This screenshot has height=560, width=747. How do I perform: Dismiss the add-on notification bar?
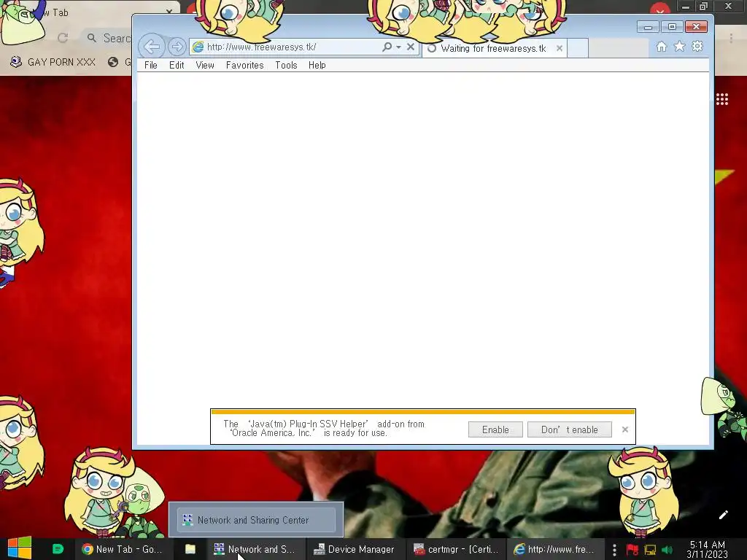click(x=625, y=429)
